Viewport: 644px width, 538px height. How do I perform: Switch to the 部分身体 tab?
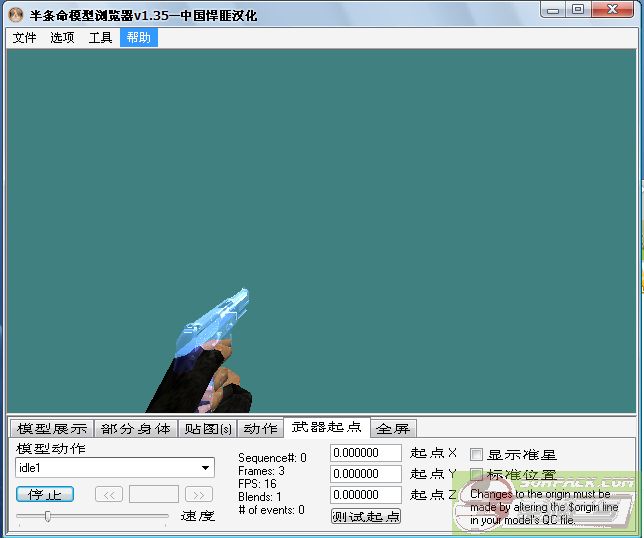[x=136, y=429]
